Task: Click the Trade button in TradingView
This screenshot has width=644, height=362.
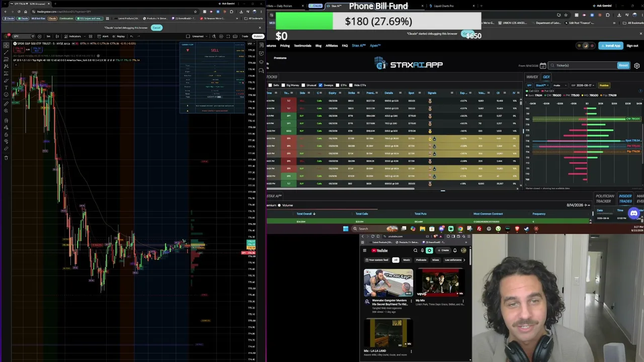Action: pos(245,36)
